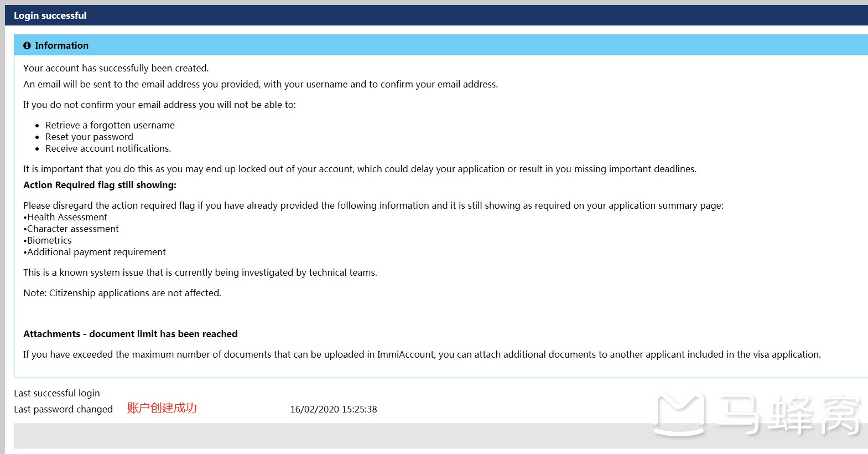
Task: Click the line 'An email will be sent to the email address'
Action: pyautogui.click(x=261, y=84)
